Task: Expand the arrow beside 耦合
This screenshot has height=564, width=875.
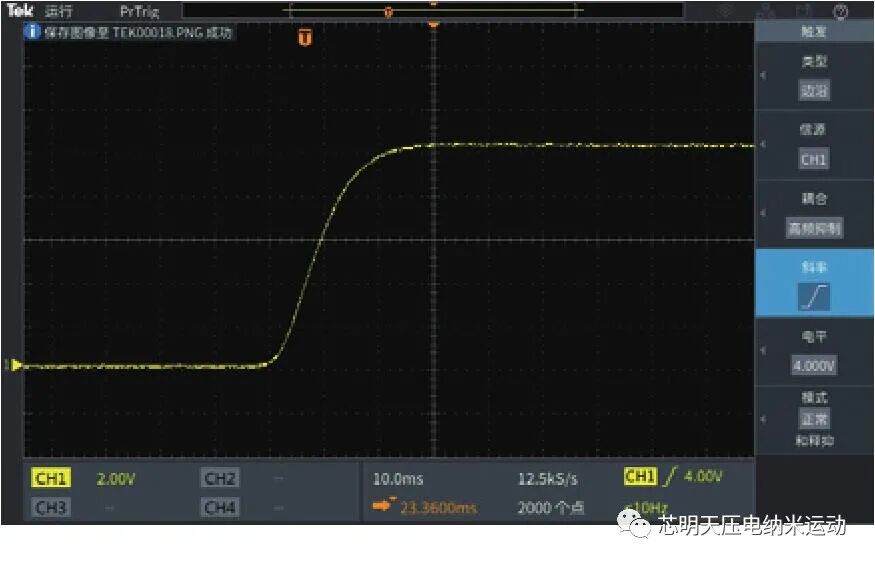Action: tap(763, 213)
